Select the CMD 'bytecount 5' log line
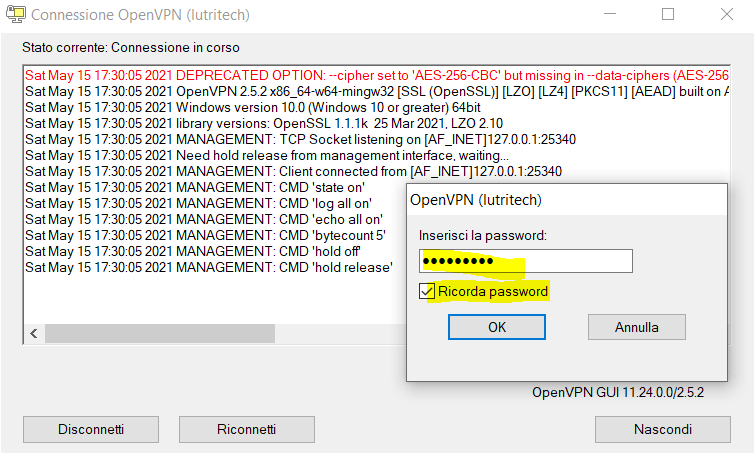755x454 pixels. click(205, 235)
